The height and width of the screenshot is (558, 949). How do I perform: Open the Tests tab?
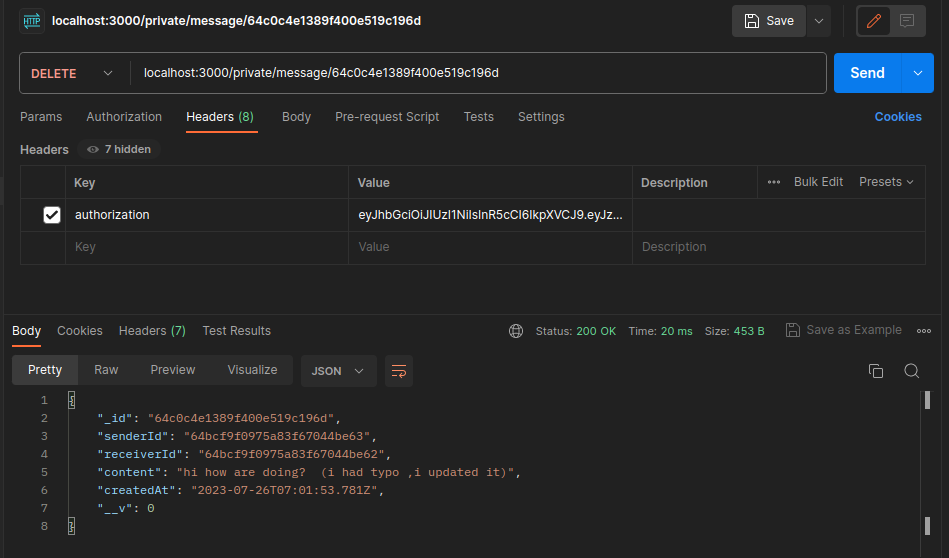[479, 117]
